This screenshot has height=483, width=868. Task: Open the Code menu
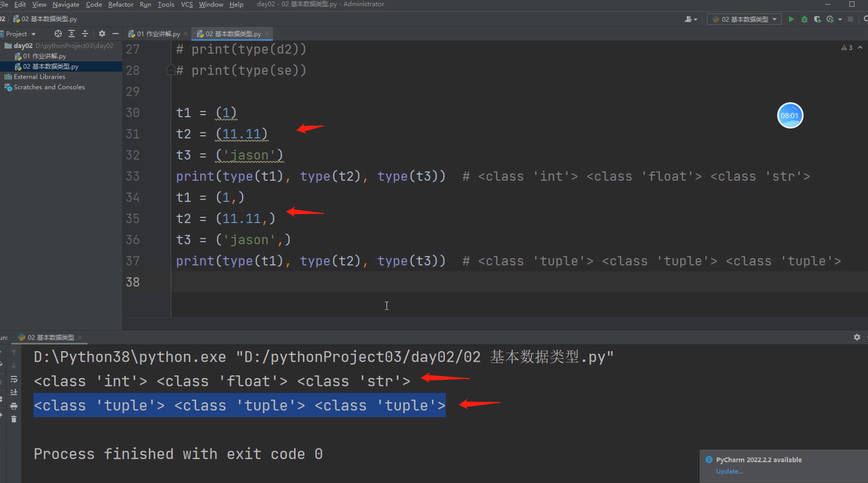[x=94, y=4]
